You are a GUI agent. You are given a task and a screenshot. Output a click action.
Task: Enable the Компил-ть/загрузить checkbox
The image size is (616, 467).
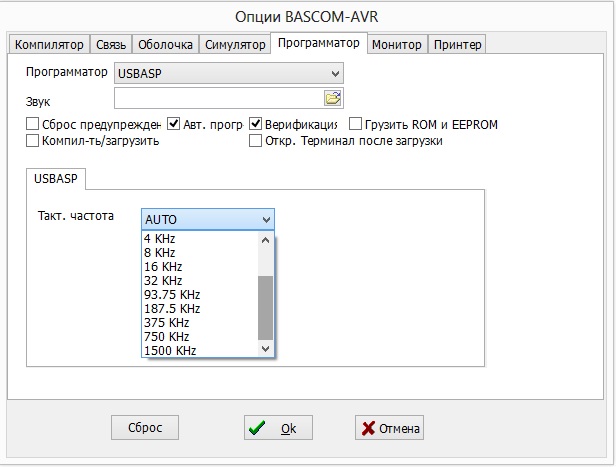[32, 140]
